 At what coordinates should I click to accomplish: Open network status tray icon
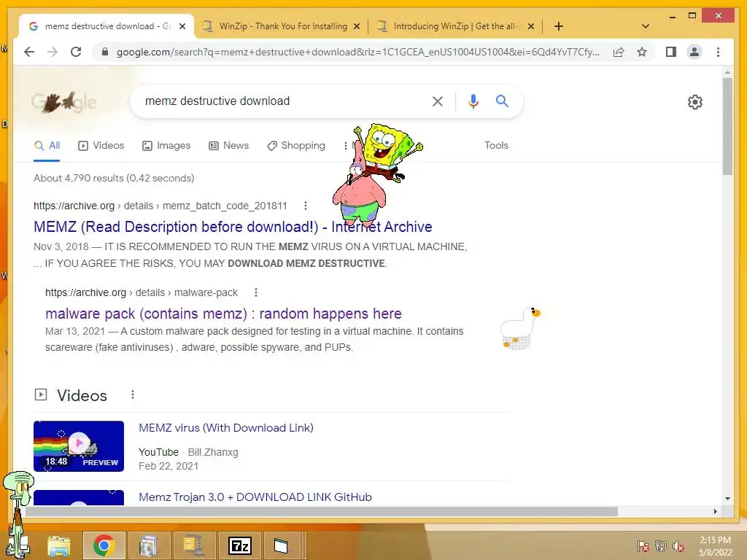coord(661,545)
